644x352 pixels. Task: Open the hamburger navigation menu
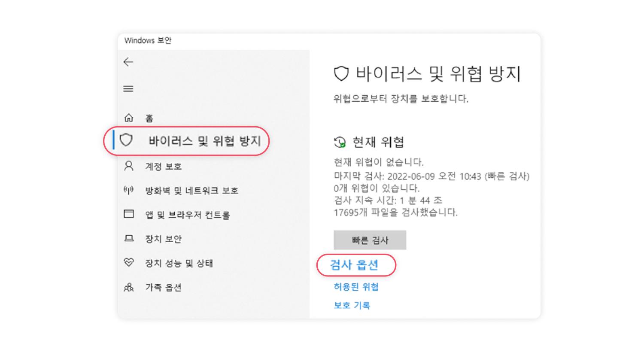128,89
